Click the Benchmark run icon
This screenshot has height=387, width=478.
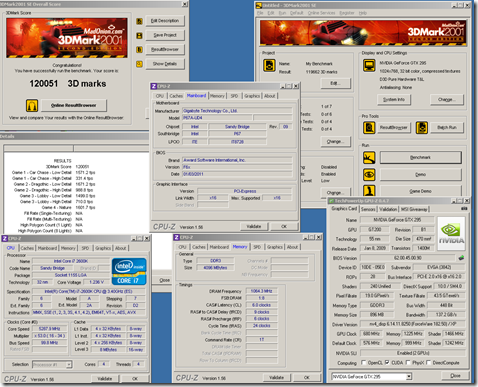pos(369,158)
